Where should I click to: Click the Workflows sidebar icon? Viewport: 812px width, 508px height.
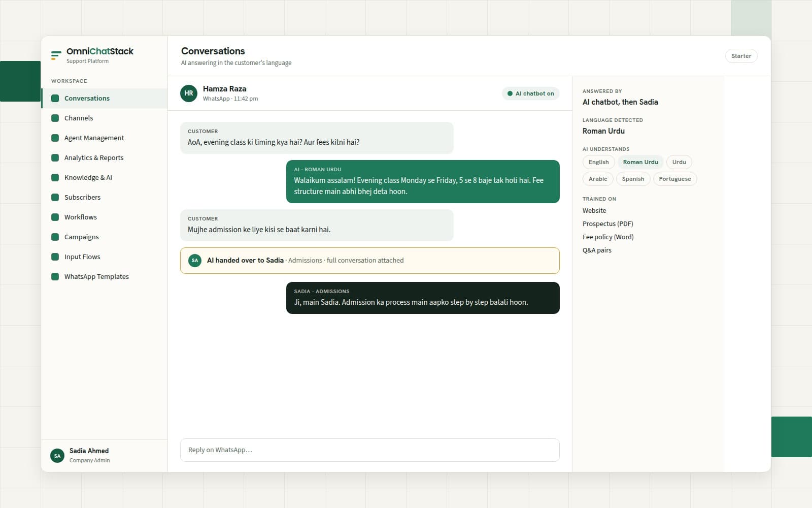pyautogui.click(x=55, y=217)
